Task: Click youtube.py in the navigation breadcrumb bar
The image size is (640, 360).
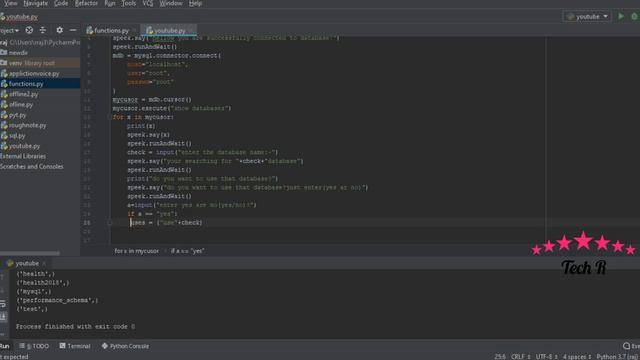Action: (x=19, y=17)
